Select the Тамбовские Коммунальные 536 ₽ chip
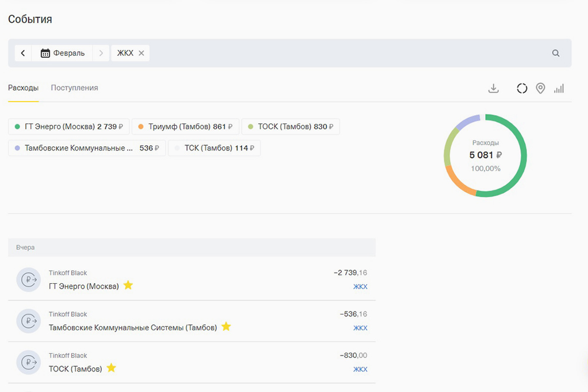The image size is (588, 392). tap(87, 148)
